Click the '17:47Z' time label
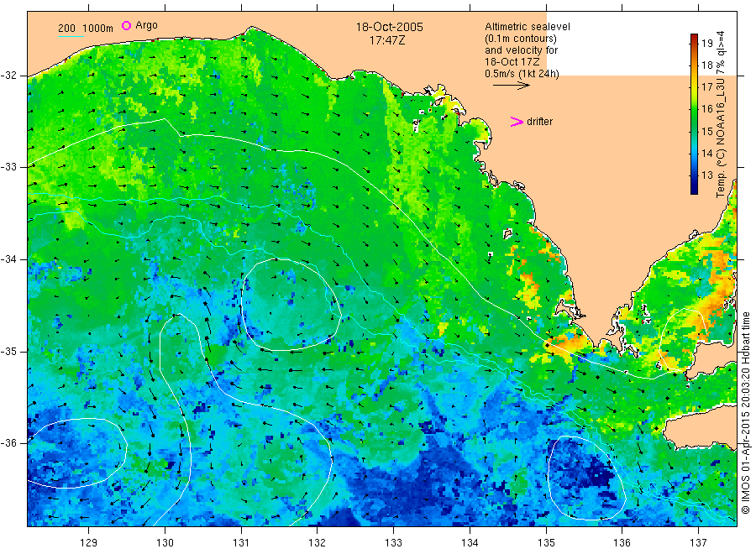Screen dimensions: 756x554 pyautogui.click(x=386, y=40)
